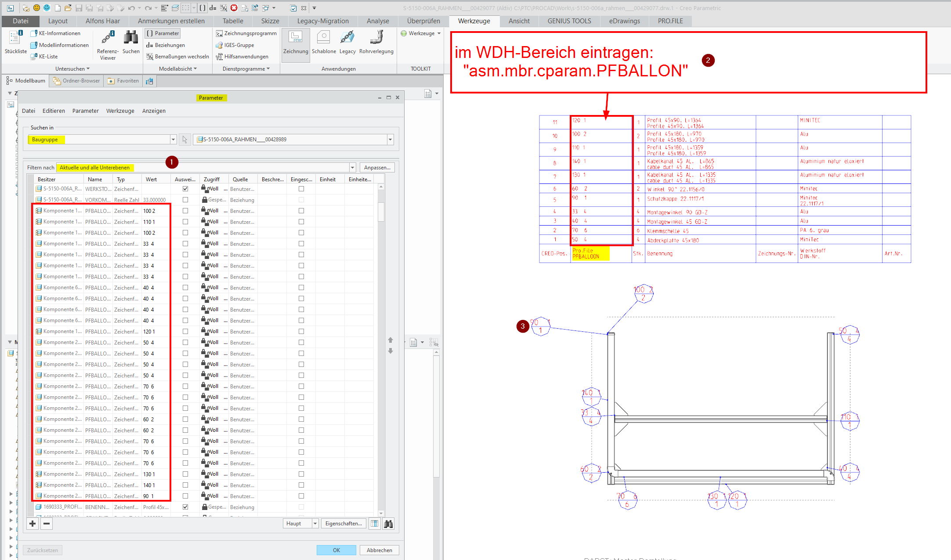Click the add parameter plus button
The image size is (951, 560).
[x=33, y=523]
